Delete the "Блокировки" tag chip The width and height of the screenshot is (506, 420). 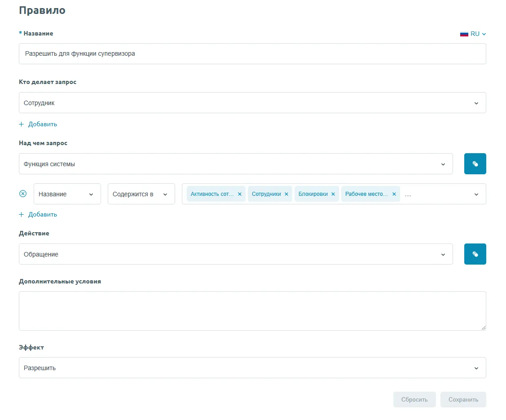click(333, 194)
